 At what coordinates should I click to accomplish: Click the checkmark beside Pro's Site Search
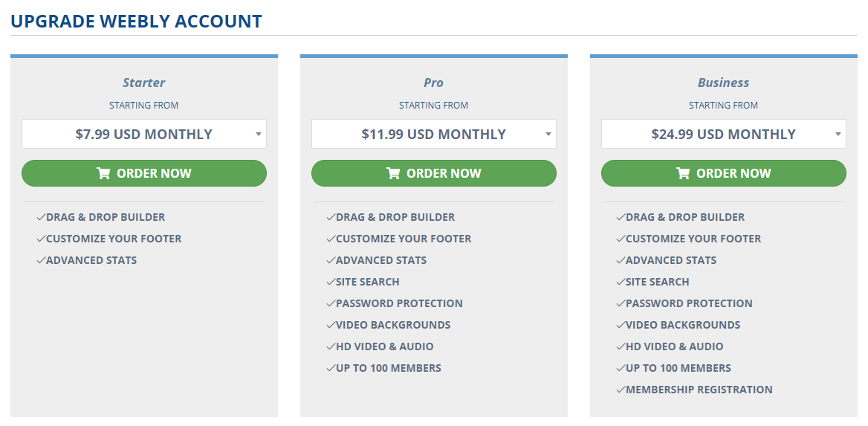[331, 282]
